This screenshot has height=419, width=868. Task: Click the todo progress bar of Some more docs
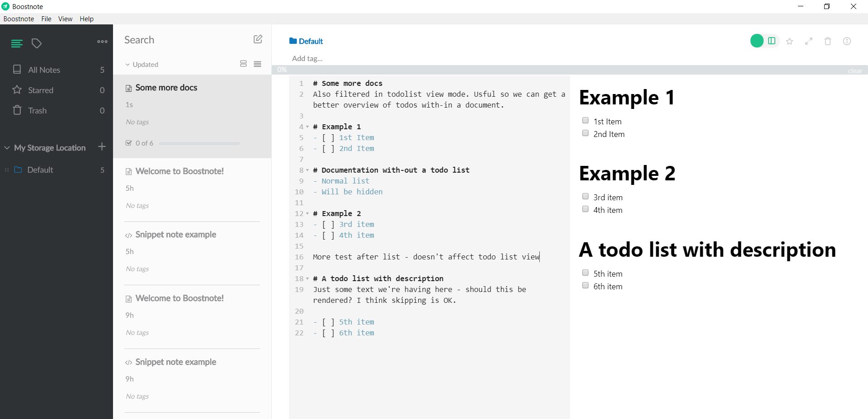point(199,143)
